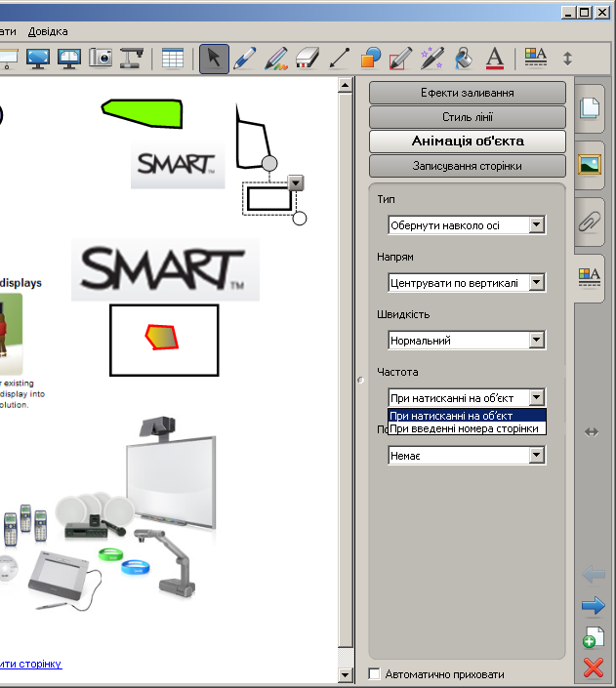Viewport: 616px width, 688px height.
Task: Select the Анімація об'єкта section
Action: coord(468,142)
